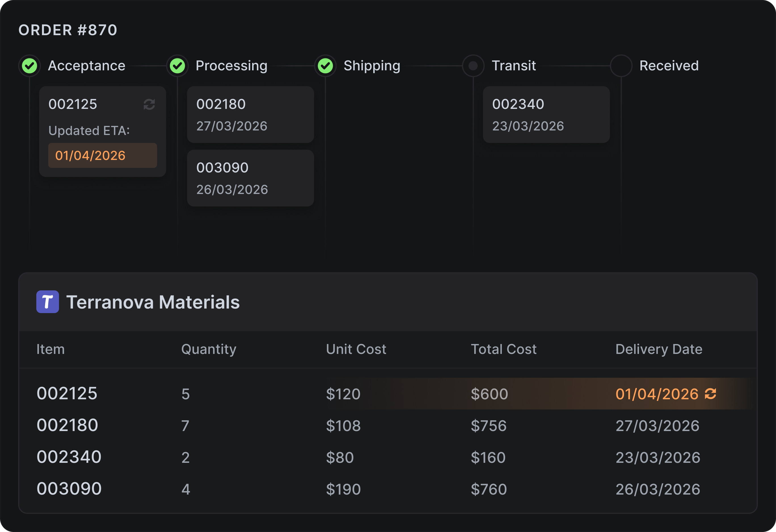776x532 pixels.
Task: Click the Shipping green checkmark
Action: point(325,66)
